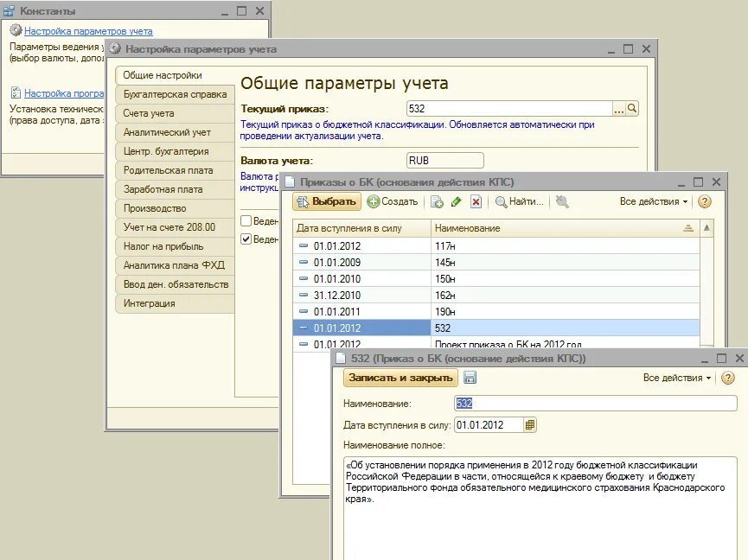Image resolution: width=748 pixels, height=560 pixels.
Task: Select Бухгалтерская справка tab
Action: pyautogui.click(x=175, y=94)
